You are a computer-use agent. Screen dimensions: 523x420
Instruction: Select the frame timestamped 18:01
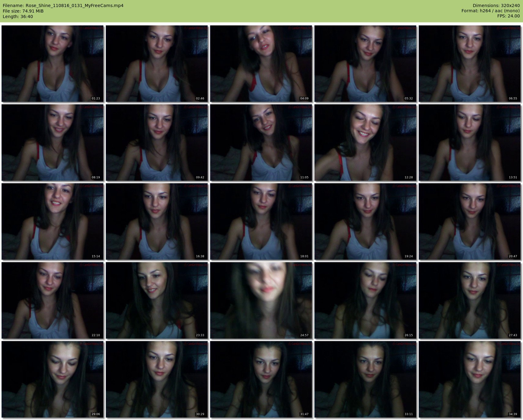tap(261, 221)
